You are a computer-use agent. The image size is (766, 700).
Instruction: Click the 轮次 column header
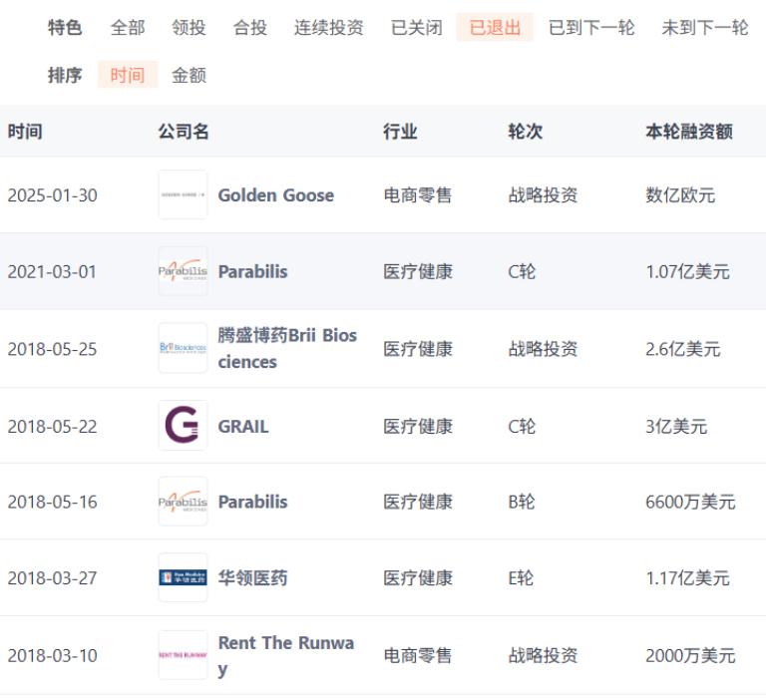(526, 132)
